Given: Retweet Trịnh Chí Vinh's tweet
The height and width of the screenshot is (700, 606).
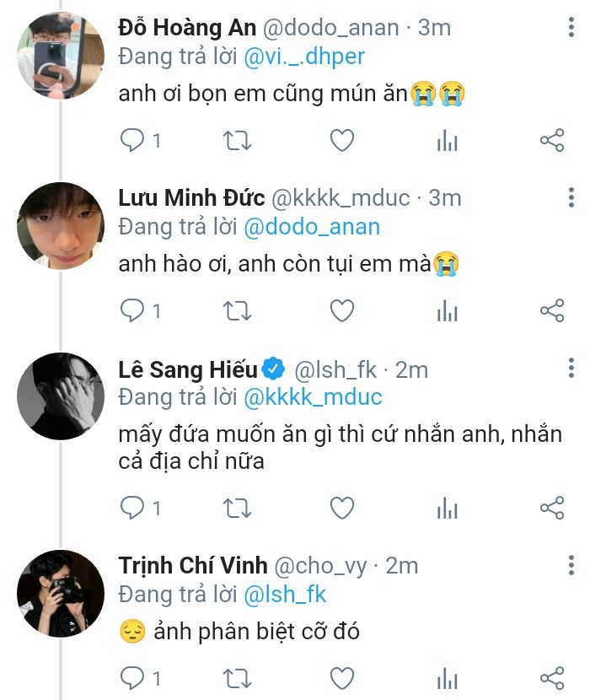Looking at the screenshot, I should 237,677.
